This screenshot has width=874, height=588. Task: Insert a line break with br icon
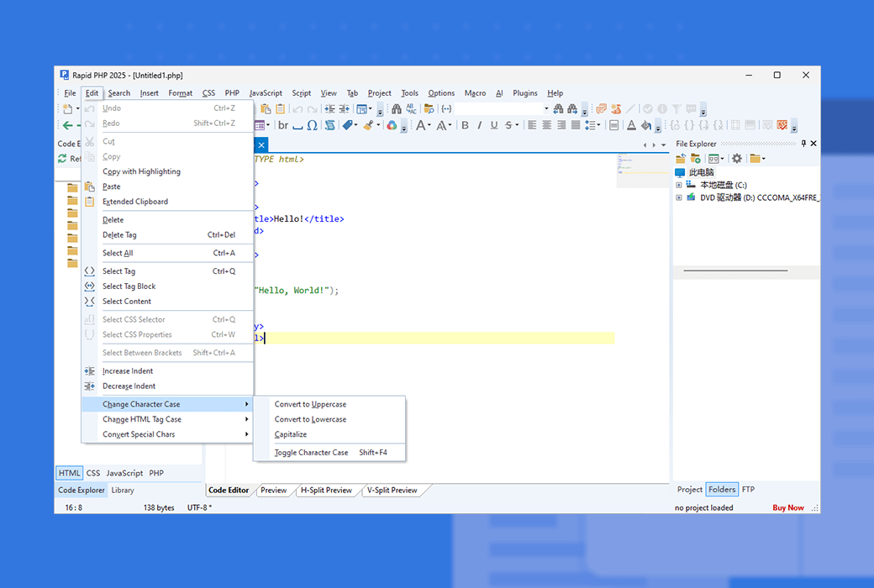point(283,125)
